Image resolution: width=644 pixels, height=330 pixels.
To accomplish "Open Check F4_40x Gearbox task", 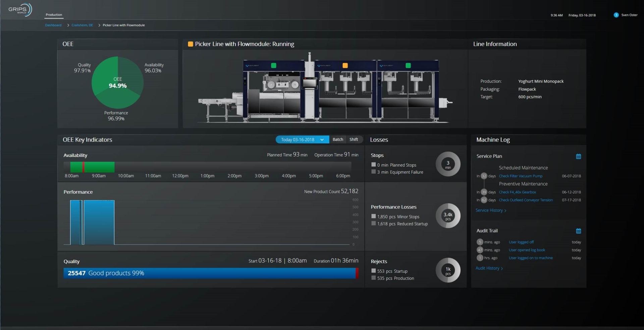I will point(517,192).
